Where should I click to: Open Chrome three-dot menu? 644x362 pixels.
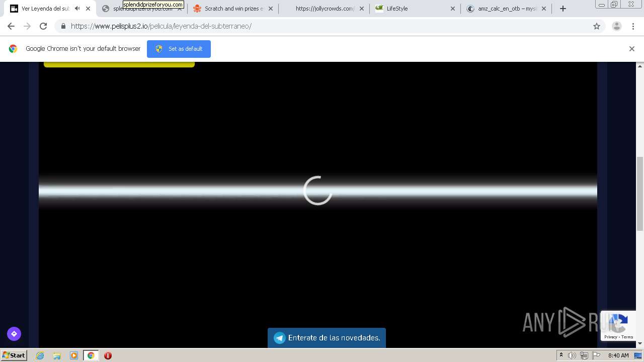click(633, 26)
